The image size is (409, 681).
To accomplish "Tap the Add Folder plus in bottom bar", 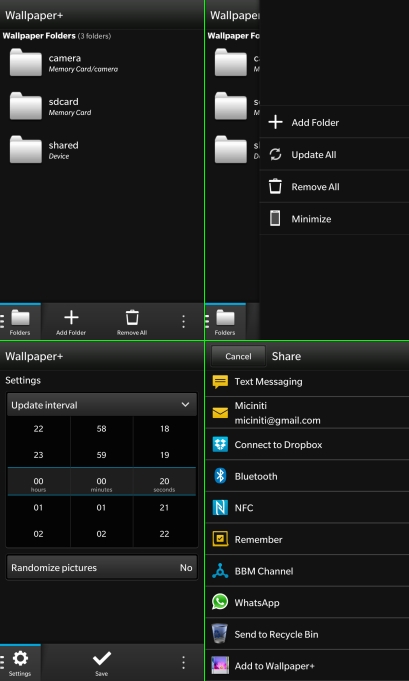I will pyautogui.click(x=71, y=322).
